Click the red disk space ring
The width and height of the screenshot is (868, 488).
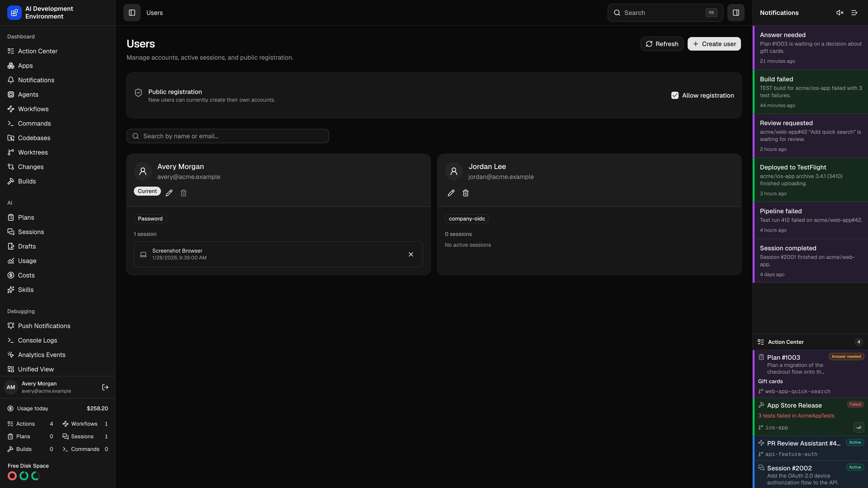(x=12, y=476)
